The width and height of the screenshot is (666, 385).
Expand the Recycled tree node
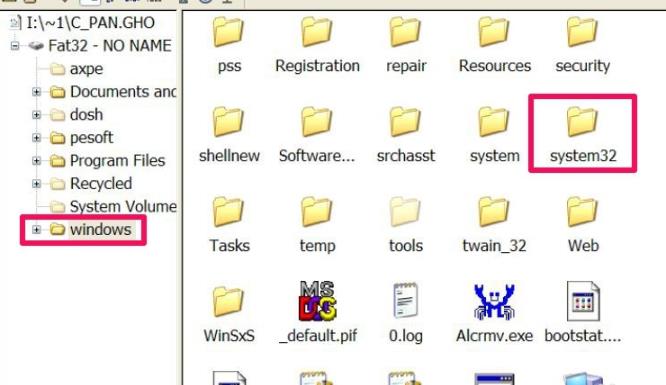click(37, 183)
